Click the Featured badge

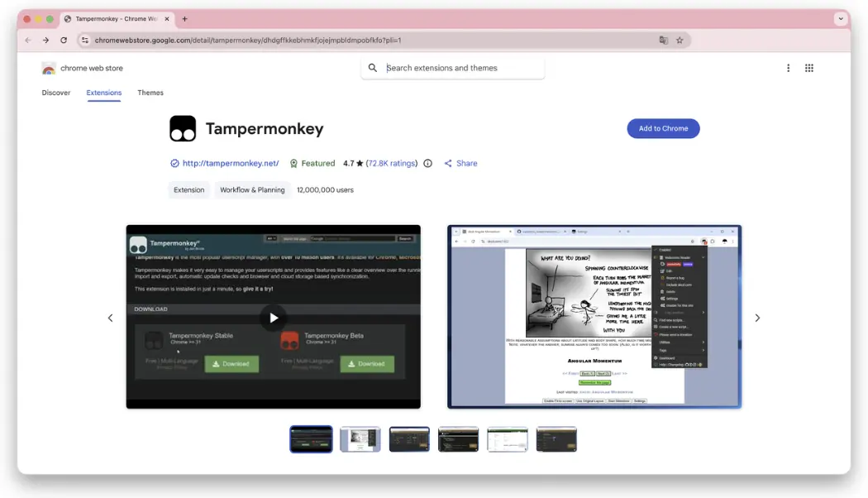coord(312,164)
